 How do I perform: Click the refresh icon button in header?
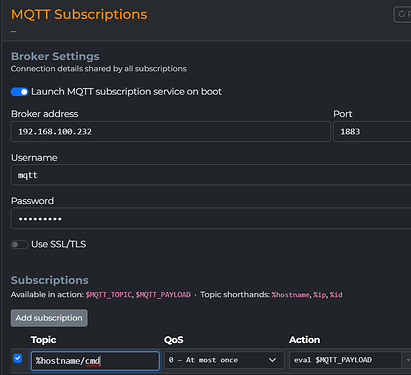click(x=402, y=14)
